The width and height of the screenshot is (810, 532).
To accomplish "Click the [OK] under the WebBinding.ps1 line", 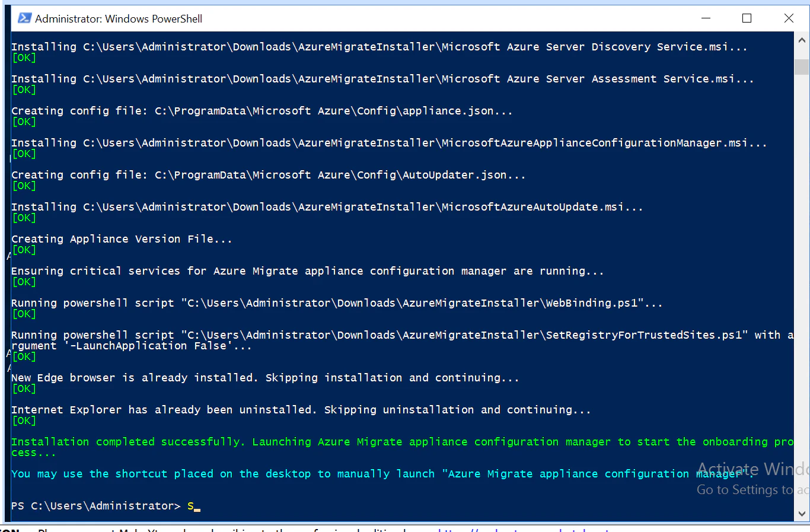I will [24, 314].
